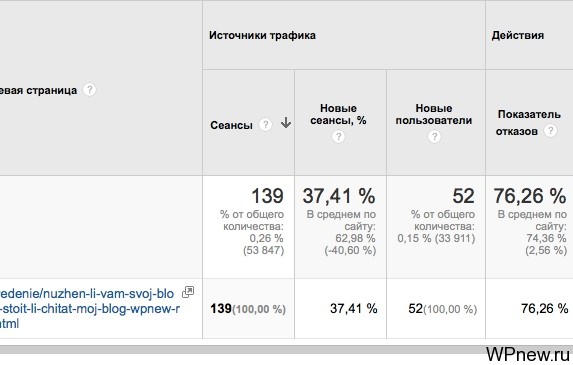Sort by Сеансы column header

tap(231, 125)
